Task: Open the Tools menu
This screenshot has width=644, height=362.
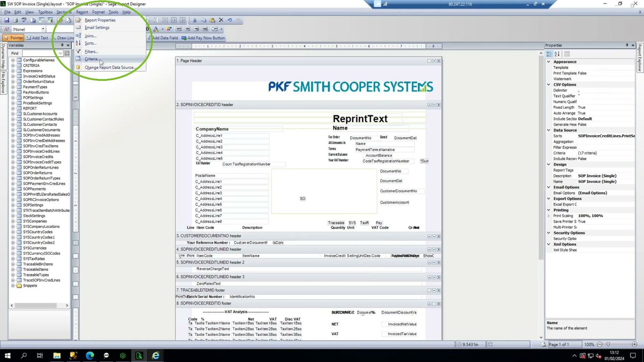Action: click(113, 12)
